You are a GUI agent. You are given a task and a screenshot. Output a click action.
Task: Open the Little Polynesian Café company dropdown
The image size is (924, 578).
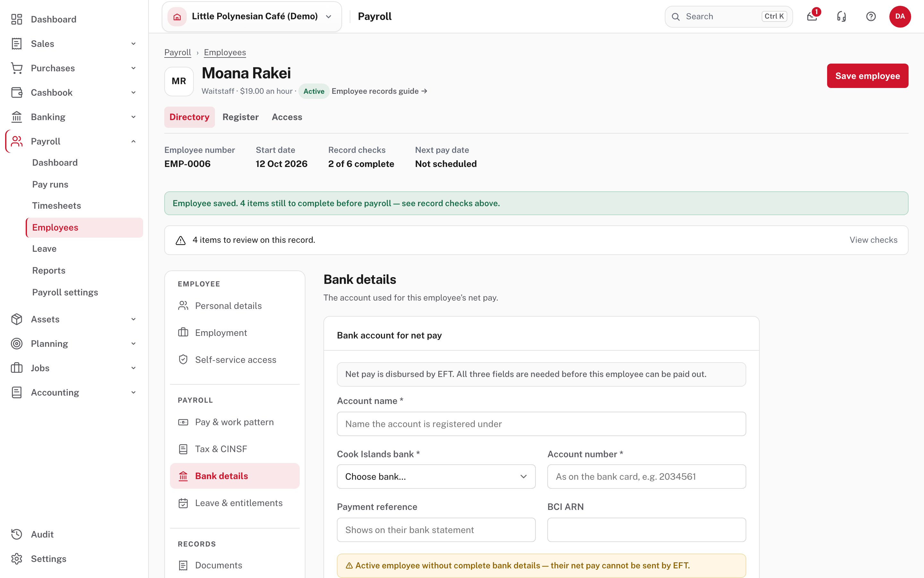[252, 16]
